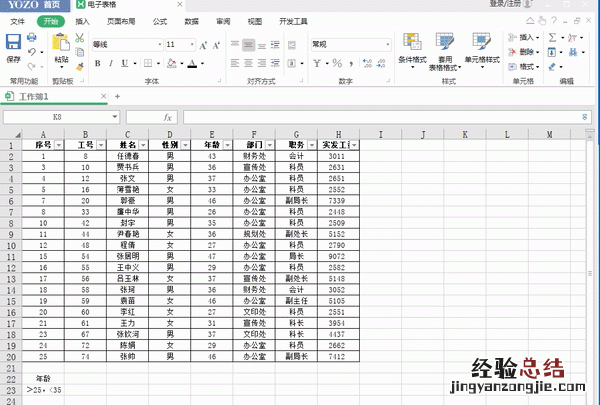Click the font color red A swatch
The width and height of the screenshot is (600, 405).
pyautogui.click(x=188, y=63)
